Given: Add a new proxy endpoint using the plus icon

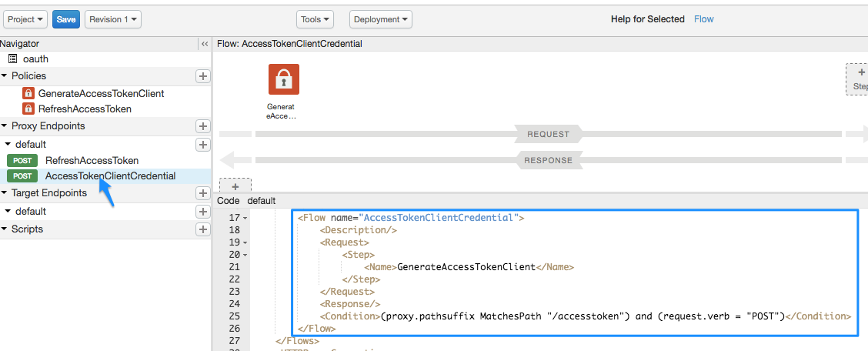Looking at the screenshot, I should tap(203, 126).
